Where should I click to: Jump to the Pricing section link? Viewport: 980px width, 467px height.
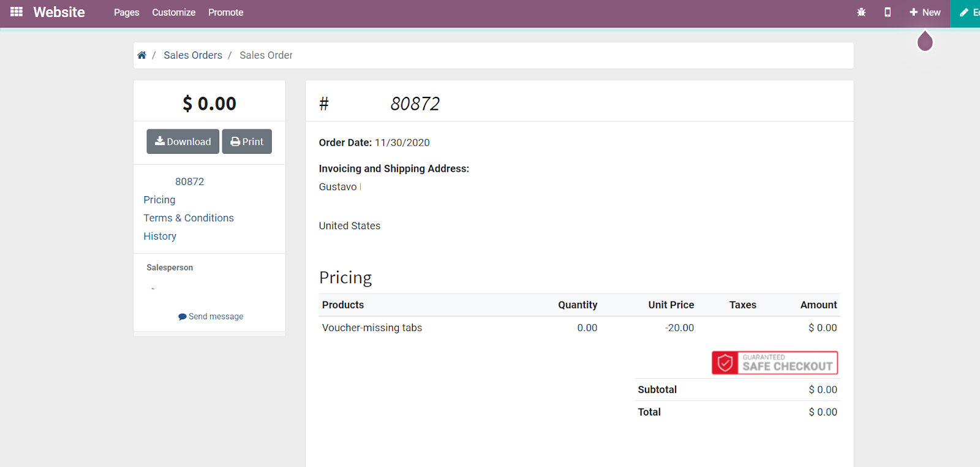pyautogui.click(x=159, y=200)
